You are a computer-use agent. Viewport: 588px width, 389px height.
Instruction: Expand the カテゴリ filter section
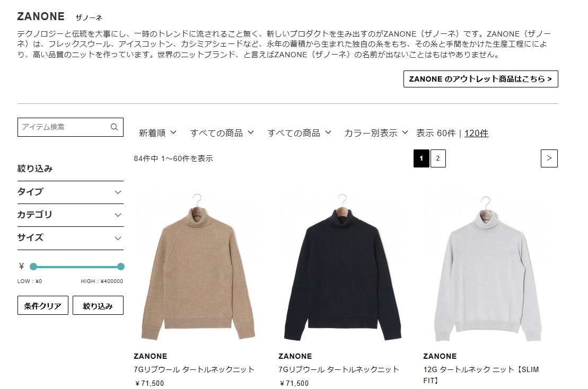(x=70, y=215)
